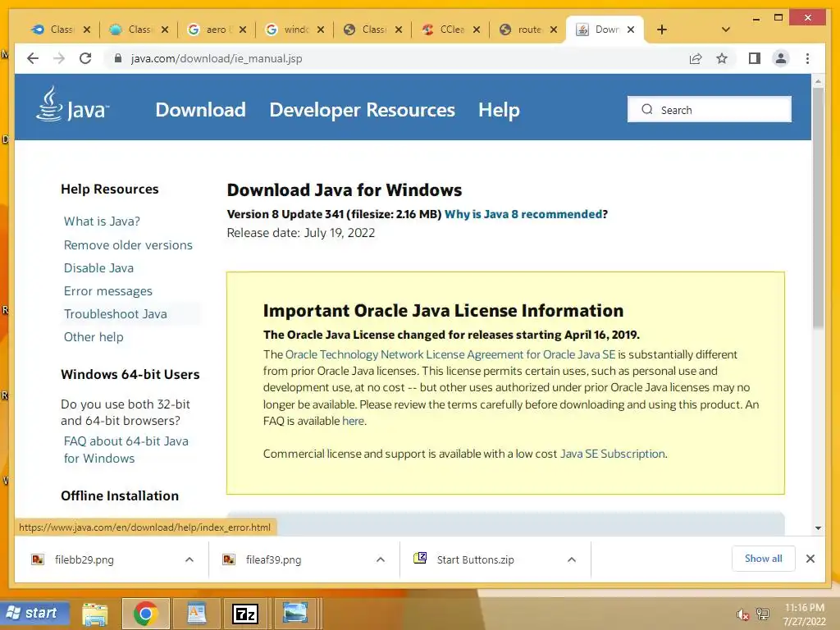Open the document editor taskbar icon

[196, 614]
